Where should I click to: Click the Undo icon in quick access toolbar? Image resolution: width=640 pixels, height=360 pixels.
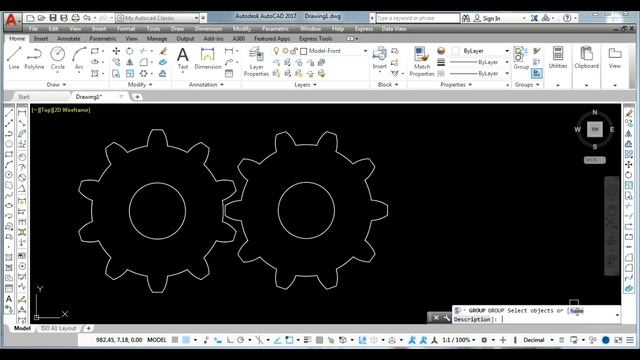tap(87, 18)
